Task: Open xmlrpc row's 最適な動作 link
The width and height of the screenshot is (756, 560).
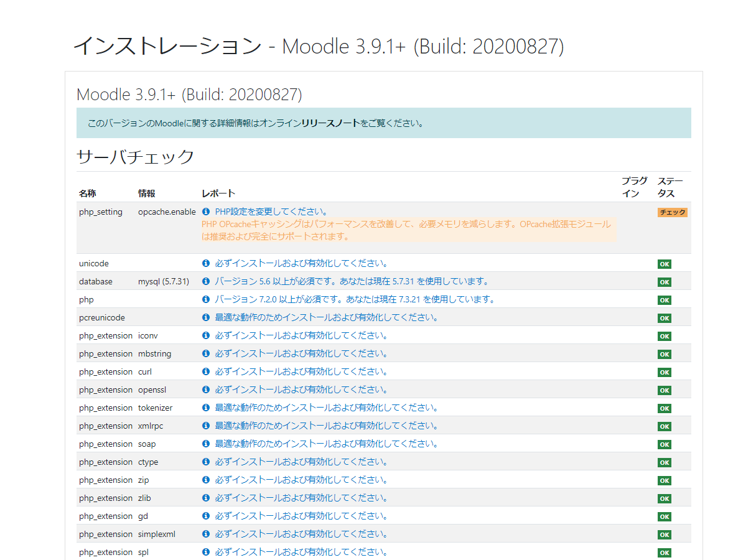Action: (327, 426)
